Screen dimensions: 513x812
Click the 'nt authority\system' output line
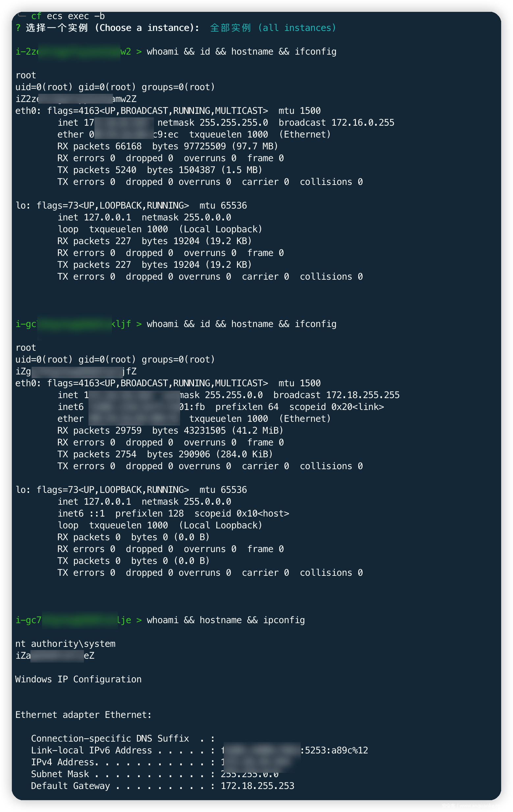66,644
